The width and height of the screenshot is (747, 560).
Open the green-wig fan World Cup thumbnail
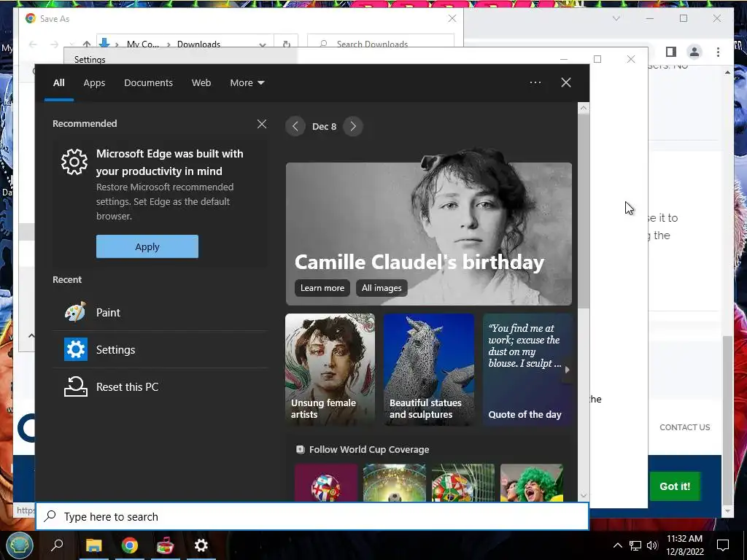[x=532, y=483]
